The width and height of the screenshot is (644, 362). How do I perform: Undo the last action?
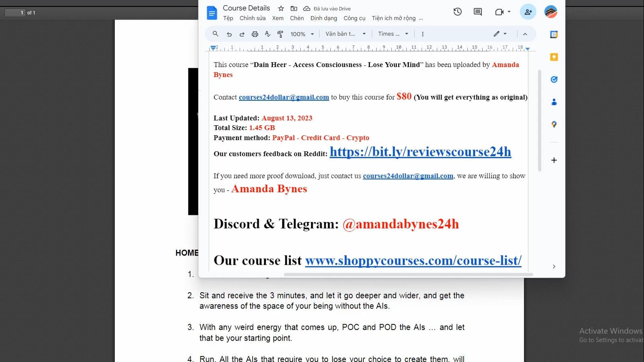pyautogui.click(x=229, y=34)
